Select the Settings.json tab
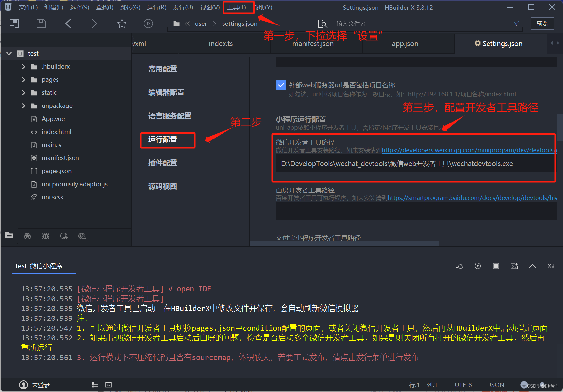563x392 pixels. tap(501, 43)
